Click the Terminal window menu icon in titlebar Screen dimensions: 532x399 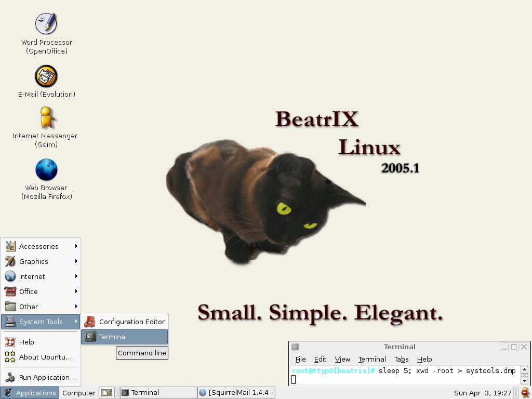(295, 347)
